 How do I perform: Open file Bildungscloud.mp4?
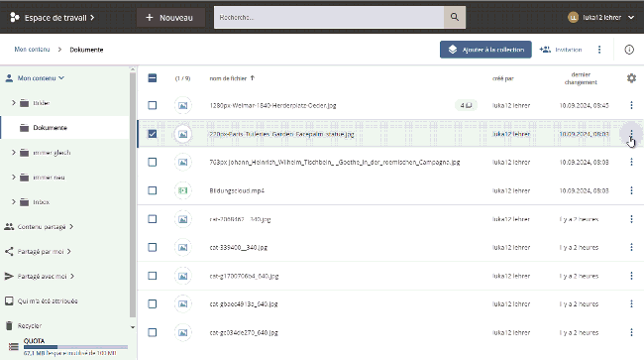click(x=237, y=190)
